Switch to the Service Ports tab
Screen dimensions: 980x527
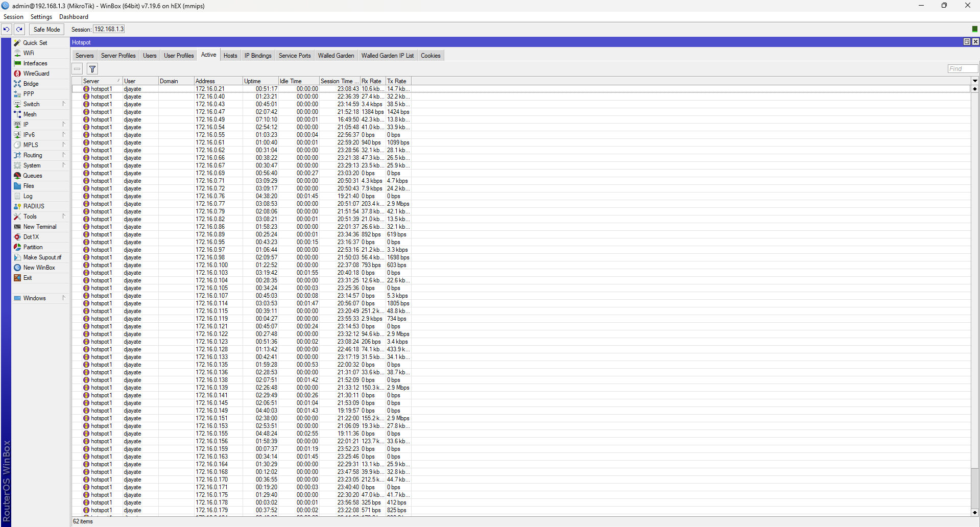tap(295, 56)
